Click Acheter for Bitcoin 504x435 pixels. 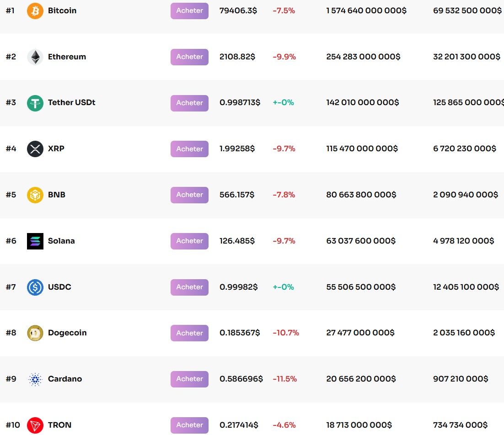point(189,11)
